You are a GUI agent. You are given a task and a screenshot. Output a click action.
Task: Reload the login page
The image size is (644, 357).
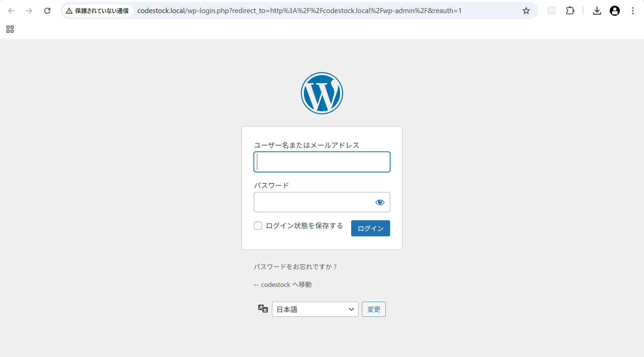[x=47, y=11]
